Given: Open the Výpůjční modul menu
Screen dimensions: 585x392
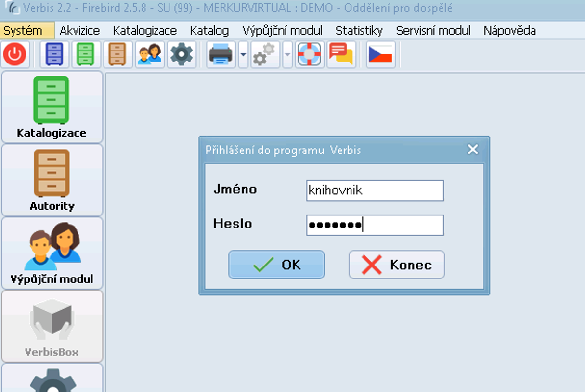Looking at the screenshot, I should 283,31.
